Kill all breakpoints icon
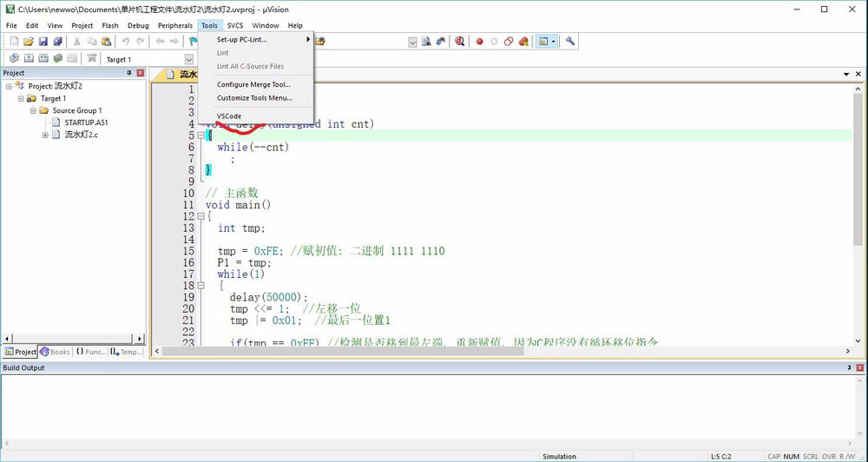Viewport: 868px width, 462px height. (523, 42)
